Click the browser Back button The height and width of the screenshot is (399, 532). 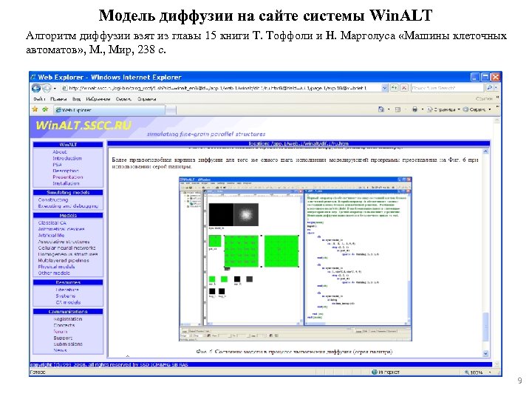(35, 88)
